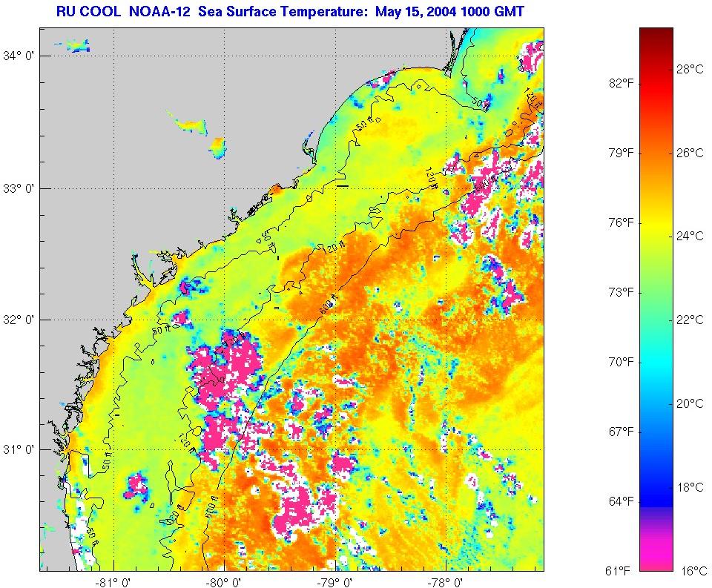Screen dimensions: 712x588
Task: Click the 70°F colorbar label
Action: coord(622,362)
